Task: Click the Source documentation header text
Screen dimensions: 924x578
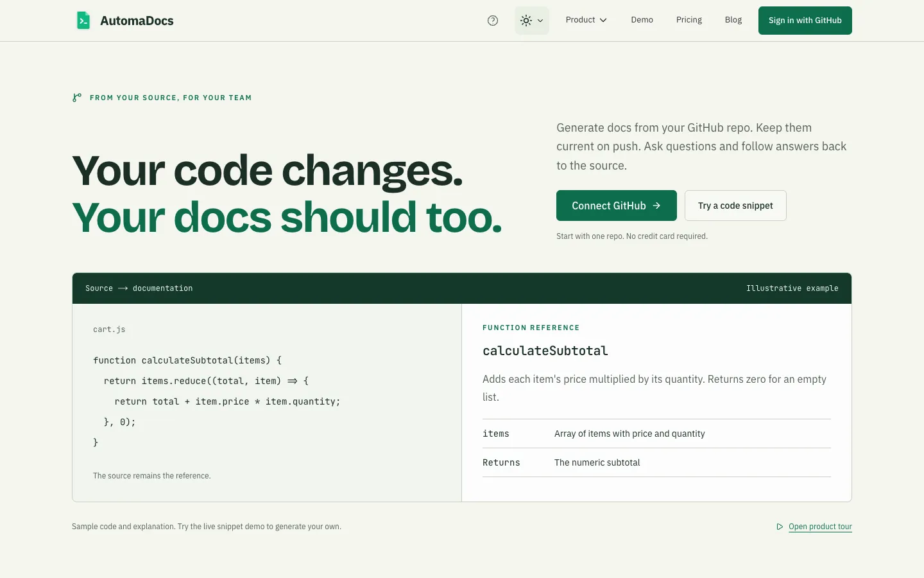Action: pyautogui.click(x=139, y=288)
